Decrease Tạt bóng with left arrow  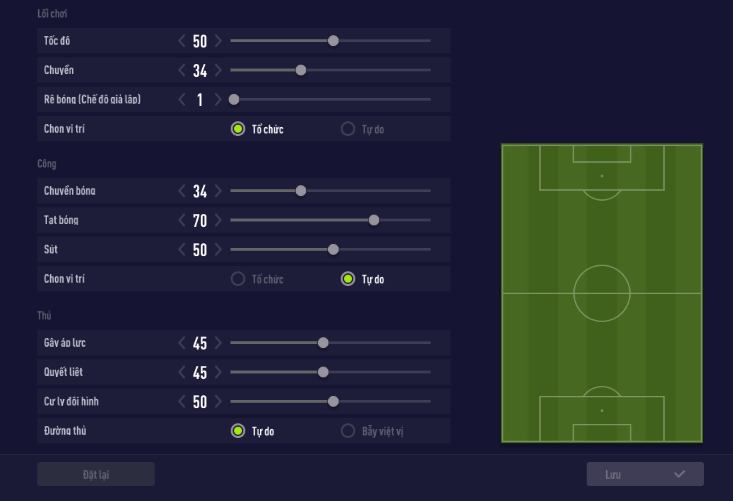click(182, 220)
